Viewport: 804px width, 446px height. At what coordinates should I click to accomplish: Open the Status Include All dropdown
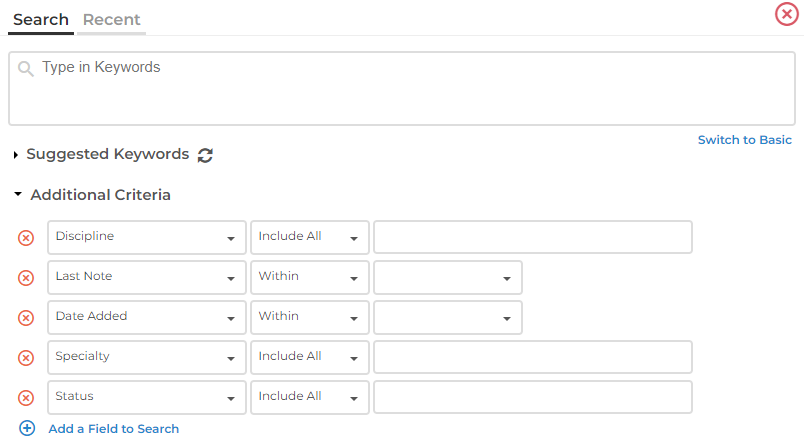[x=309, y=397]
